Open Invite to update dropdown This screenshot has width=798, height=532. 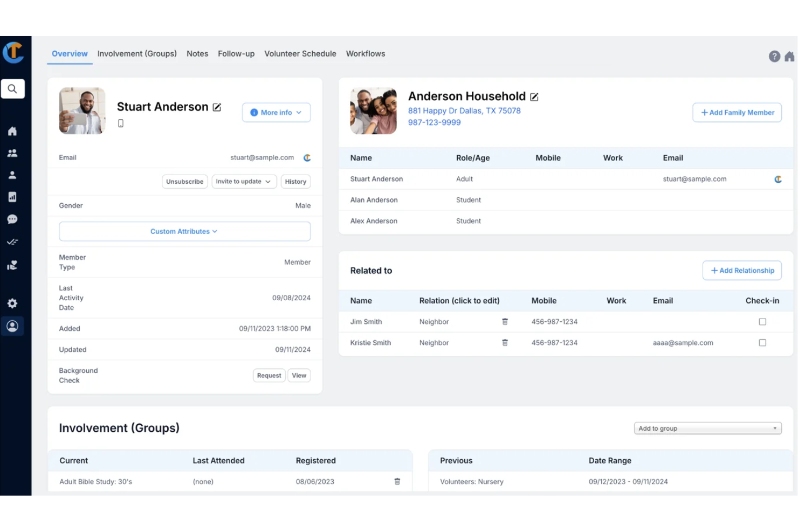pos(244,182)
